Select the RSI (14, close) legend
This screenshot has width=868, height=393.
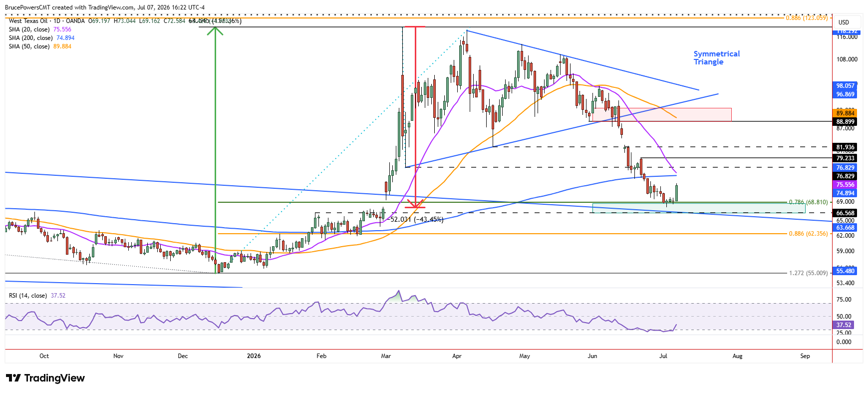37,296
